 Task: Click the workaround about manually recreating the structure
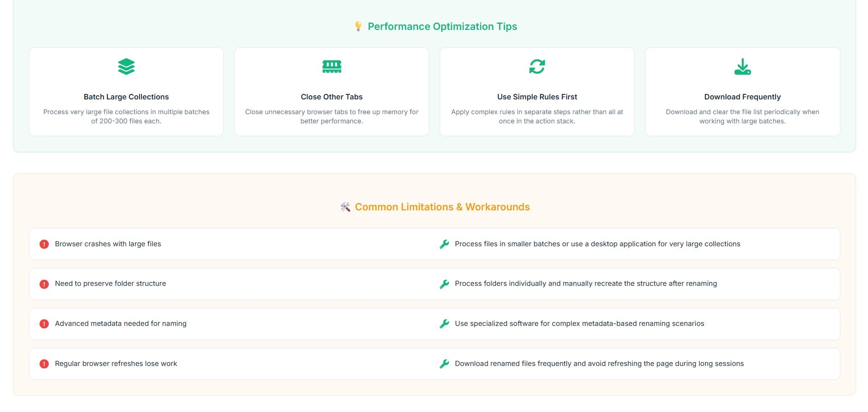point(586,284)
